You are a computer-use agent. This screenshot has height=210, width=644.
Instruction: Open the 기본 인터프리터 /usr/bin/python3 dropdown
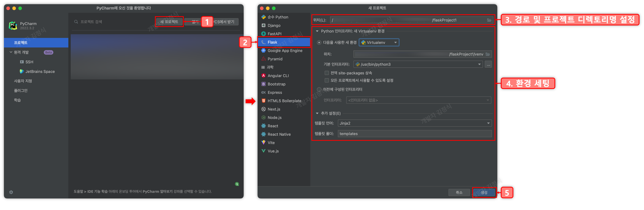click(418, 64)
